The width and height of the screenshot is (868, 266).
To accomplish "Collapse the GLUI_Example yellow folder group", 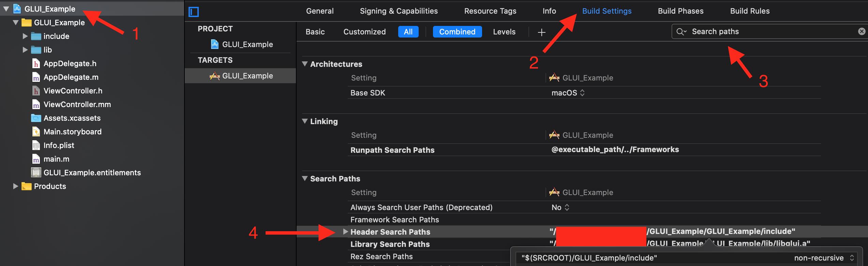I will [x=15, y=23].
